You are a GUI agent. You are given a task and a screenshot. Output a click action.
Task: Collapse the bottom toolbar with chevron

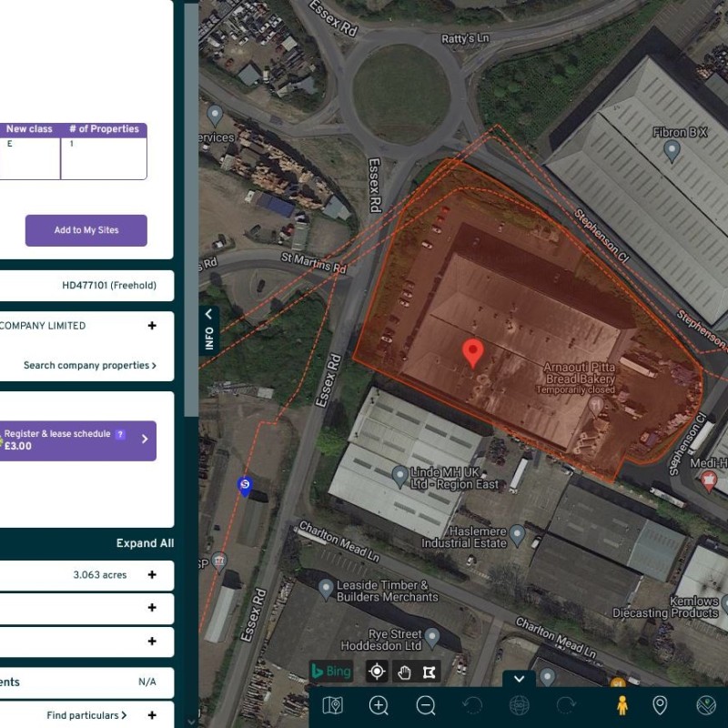point(519,678)
